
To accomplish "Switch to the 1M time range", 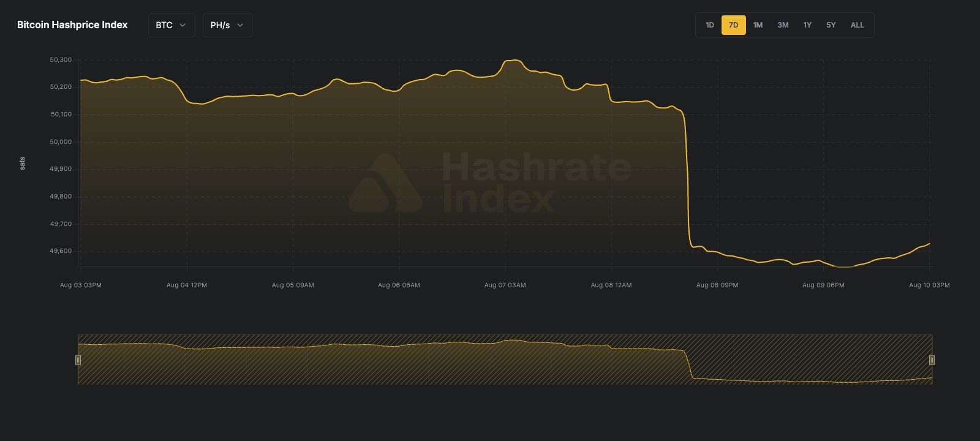I will coord(758,25).
